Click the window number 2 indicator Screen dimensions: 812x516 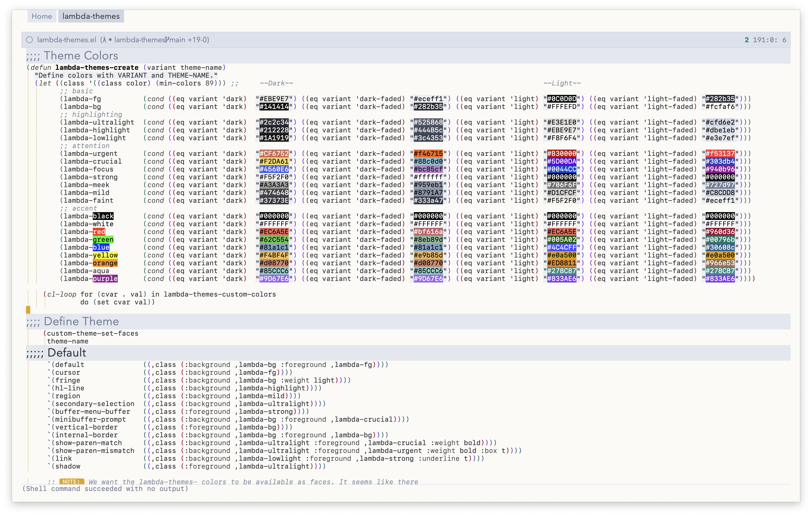[747, 40]
